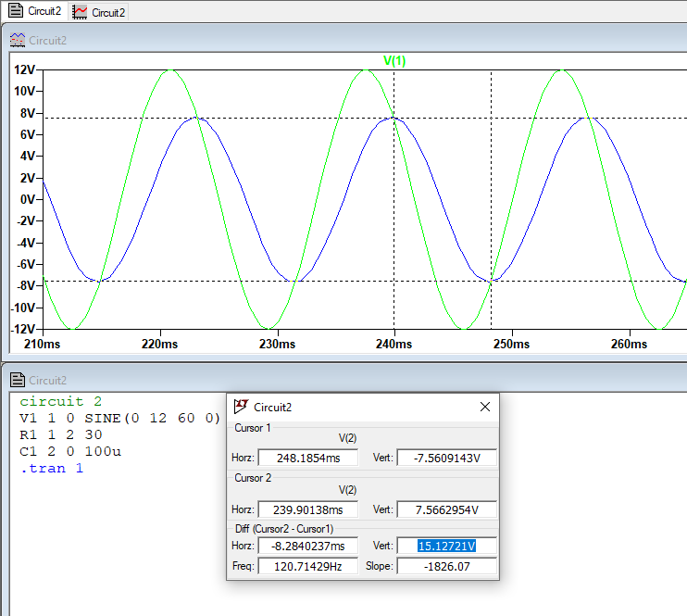Click the Slope field showing -1826.07

pyautogui.click(x=446, y=565)
